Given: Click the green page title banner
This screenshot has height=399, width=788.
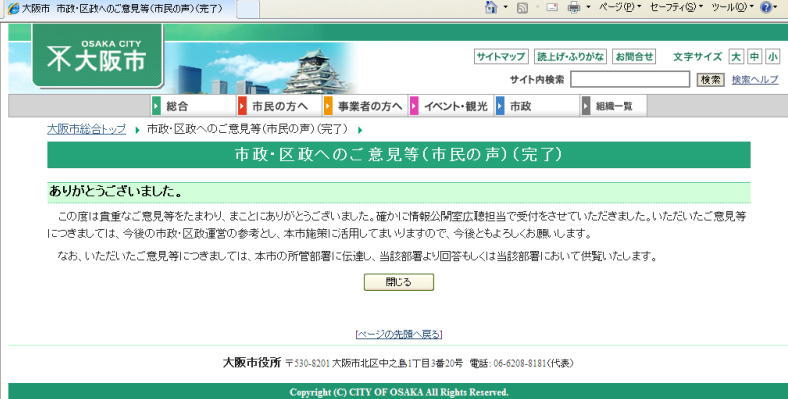Looking at the screenshot, I should click(x=399, y=154).
